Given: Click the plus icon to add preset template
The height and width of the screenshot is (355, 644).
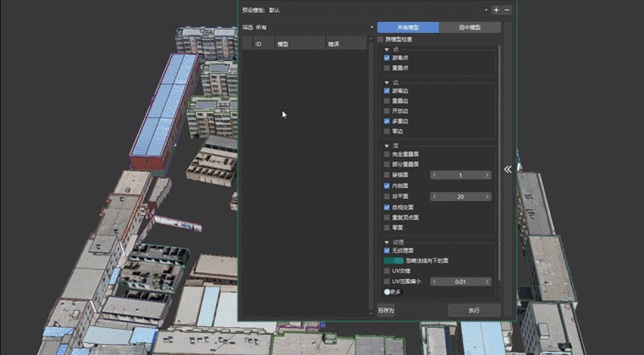Looking at the screenshot, I should coord(496,10).
